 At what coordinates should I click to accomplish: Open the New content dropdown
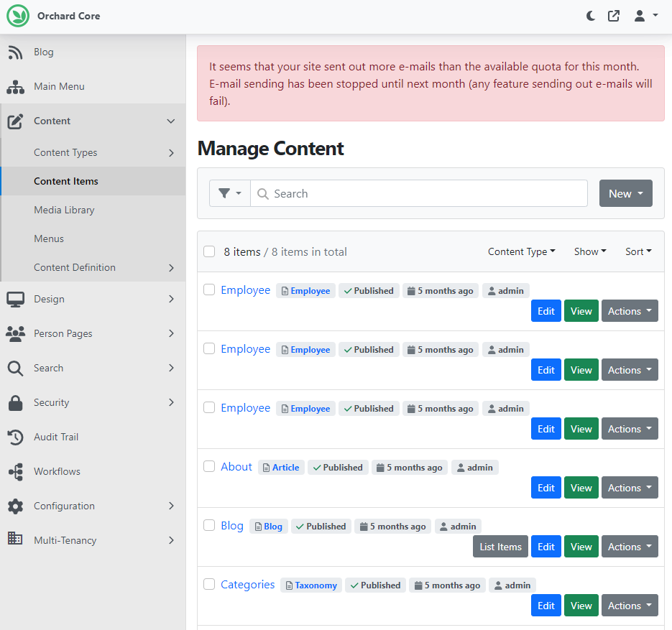coord(626,193)
